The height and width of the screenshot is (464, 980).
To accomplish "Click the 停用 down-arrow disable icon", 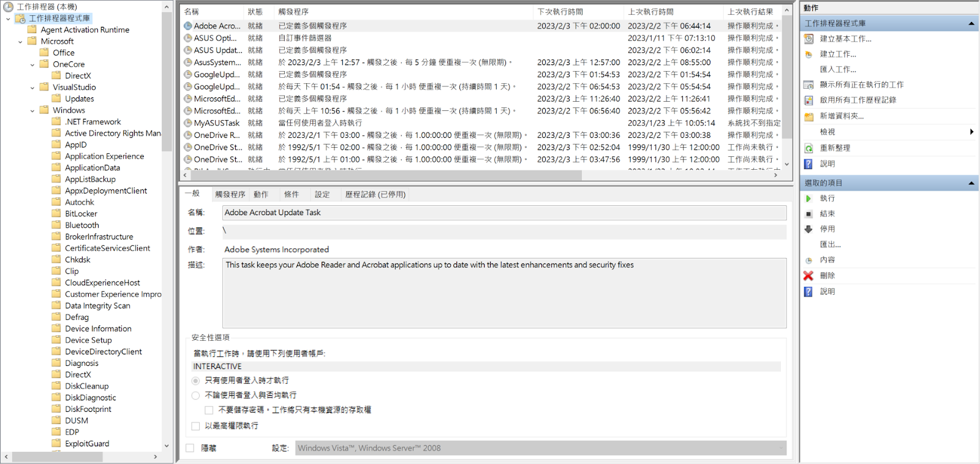I will (x=809, y=229).
